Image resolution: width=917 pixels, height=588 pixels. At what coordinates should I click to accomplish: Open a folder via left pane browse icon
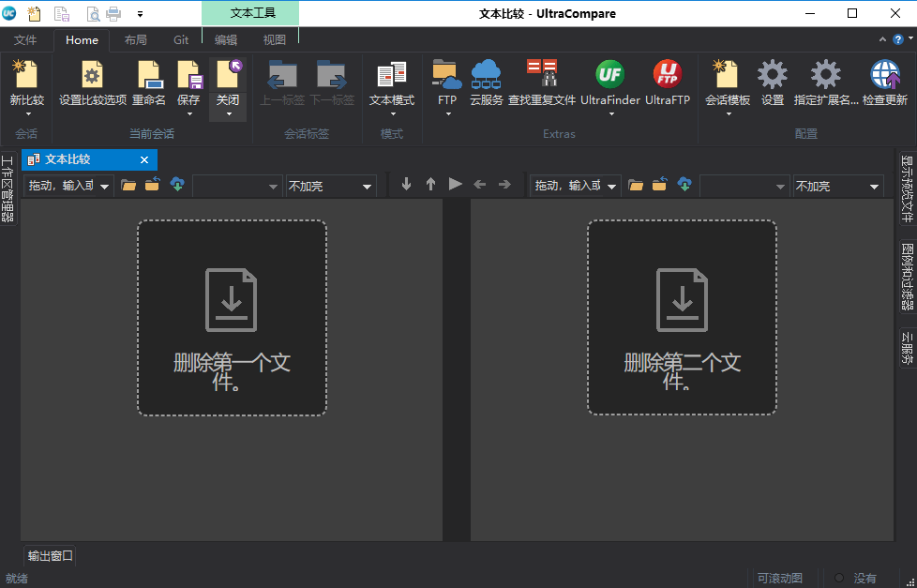click(x=128, y=185)
